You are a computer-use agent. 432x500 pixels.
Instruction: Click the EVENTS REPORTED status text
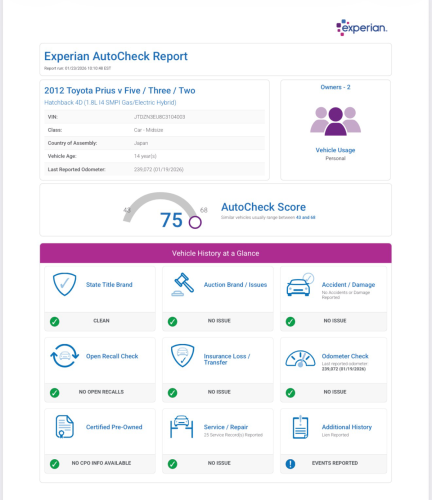coord(335,463)
